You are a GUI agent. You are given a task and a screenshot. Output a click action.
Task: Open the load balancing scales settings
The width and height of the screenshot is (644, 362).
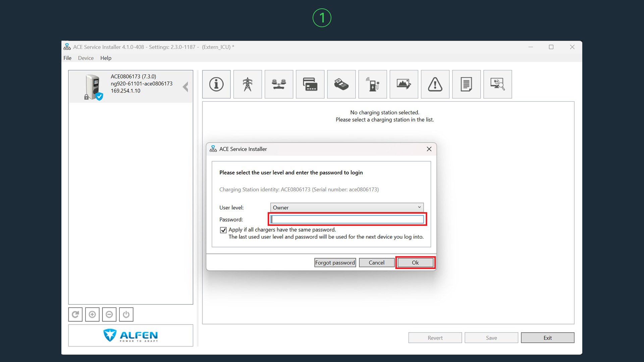point(279,84)
